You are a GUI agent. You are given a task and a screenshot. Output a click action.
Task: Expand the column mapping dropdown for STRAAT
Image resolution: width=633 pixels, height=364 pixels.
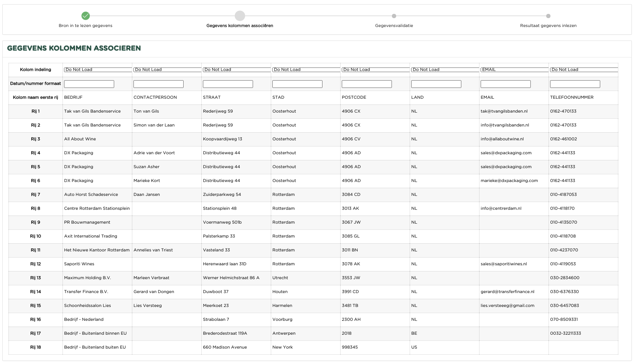236,70
